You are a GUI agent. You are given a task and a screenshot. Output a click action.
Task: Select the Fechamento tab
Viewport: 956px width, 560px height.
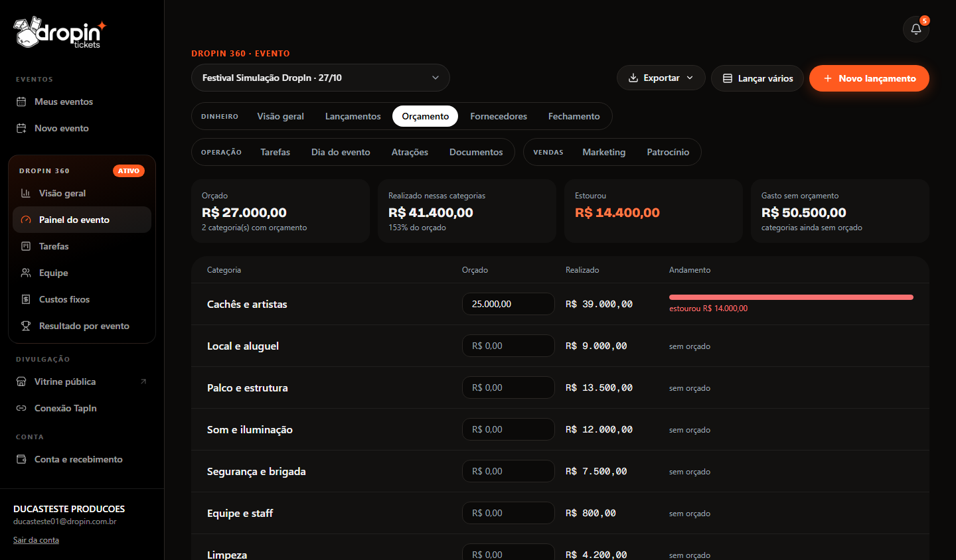574,116
